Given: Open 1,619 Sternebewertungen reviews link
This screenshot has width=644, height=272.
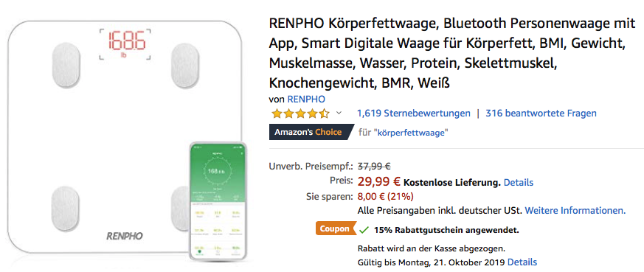Looking at the screenshot, I should point(414,114).
